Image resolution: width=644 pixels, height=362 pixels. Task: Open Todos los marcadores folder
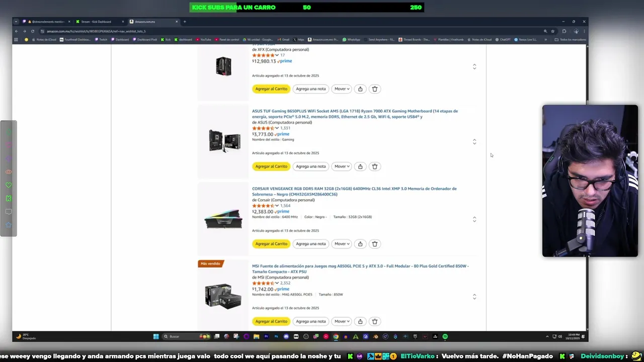click(570, 40)
